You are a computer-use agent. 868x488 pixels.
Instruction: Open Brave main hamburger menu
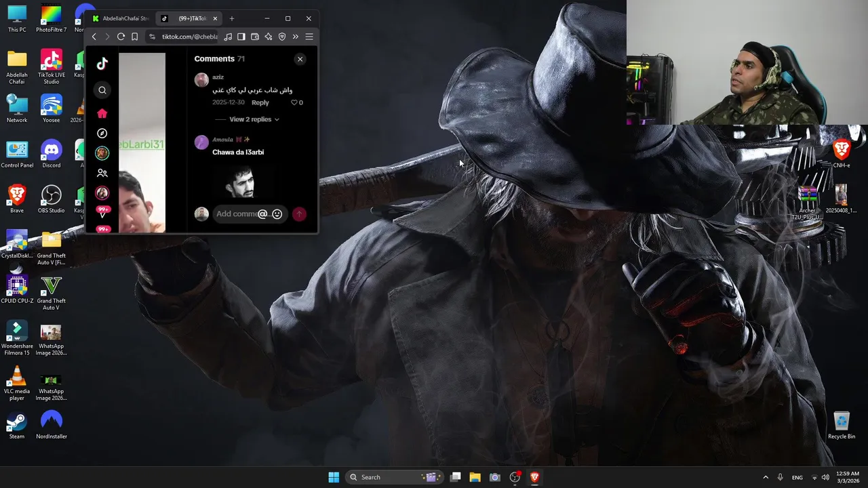coord(309,37)
